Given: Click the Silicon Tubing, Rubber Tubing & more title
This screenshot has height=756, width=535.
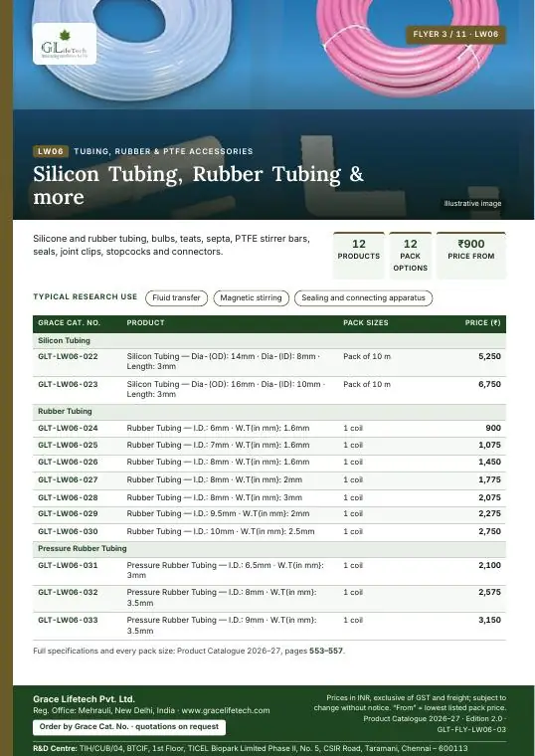Looking at the screenshot, I should (x=199, y=185).
